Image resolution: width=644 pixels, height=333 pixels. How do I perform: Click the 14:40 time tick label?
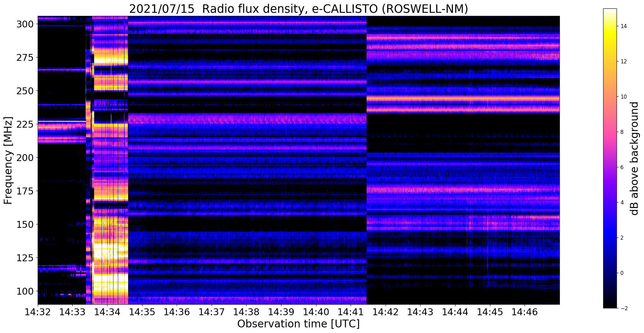pyautogui.click(x=316, y=312)
